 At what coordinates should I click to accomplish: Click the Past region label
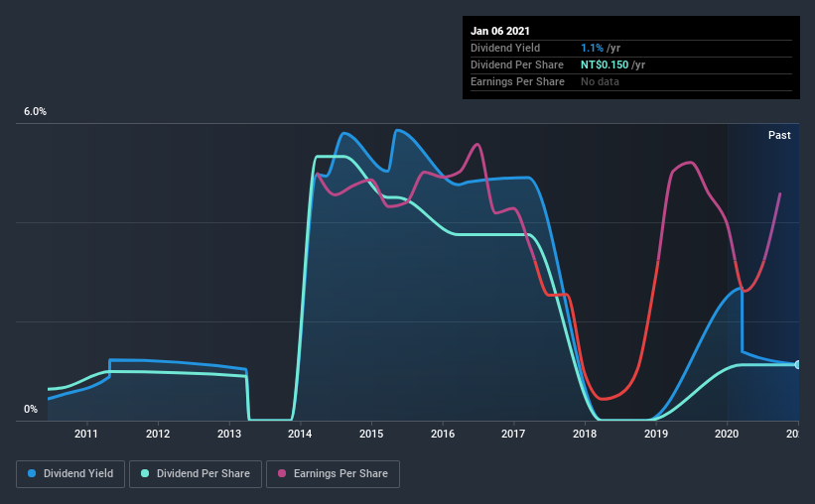pos(779,135)
